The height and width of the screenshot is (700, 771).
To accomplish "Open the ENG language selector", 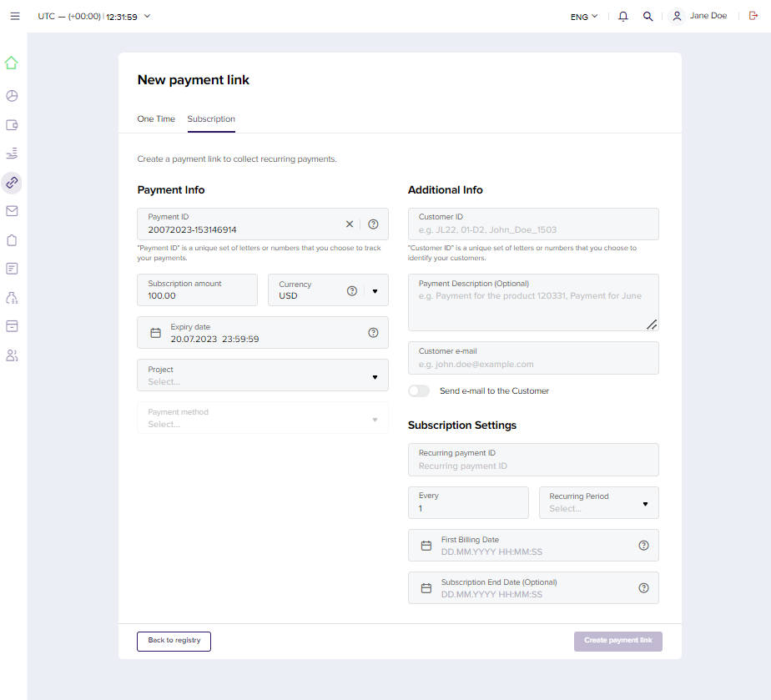I will click(583, 17).
